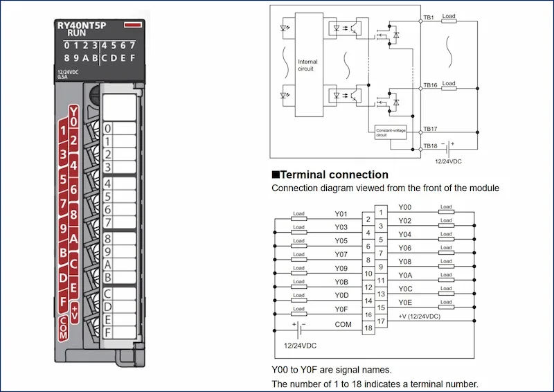Screen dimensions: 554x392
Task: Click the Y05 signal name
Action: [x=341, y=241]
